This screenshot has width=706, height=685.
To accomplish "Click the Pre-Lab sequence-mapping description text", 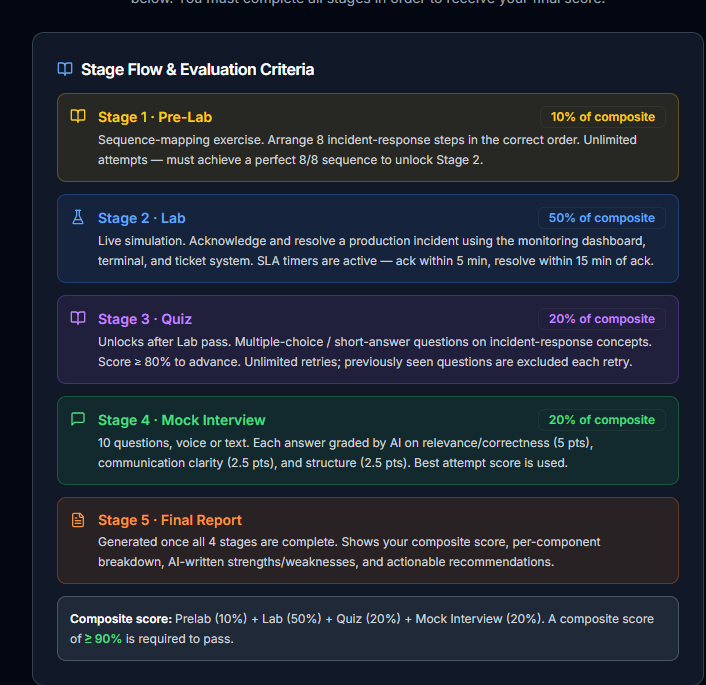I will [367, 150].
